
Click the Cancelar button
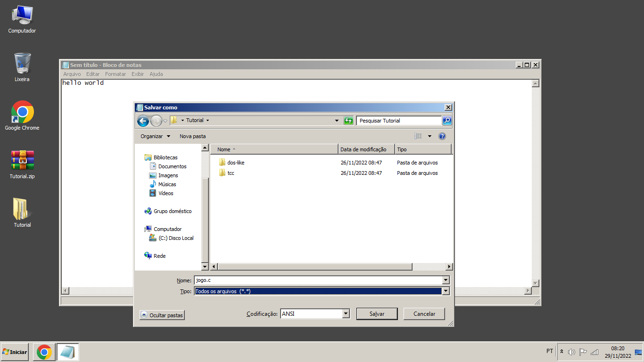click(x=424, y=314)
